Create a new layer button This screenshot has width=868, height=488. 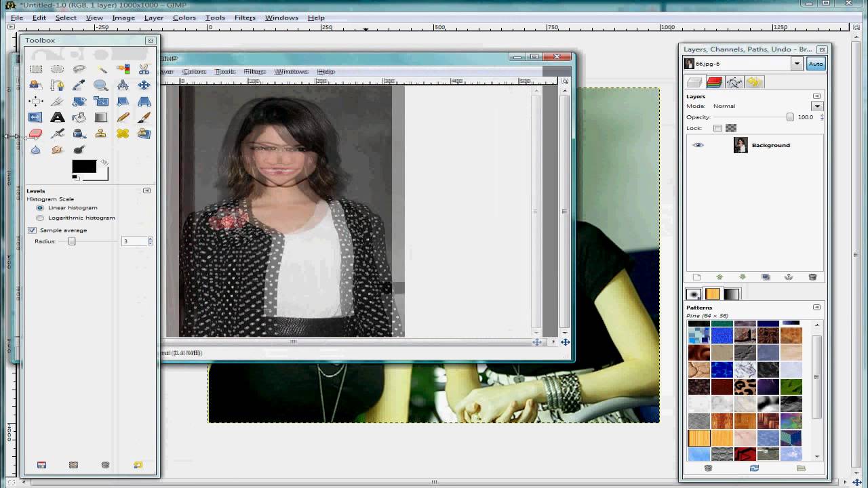[696, 277]
